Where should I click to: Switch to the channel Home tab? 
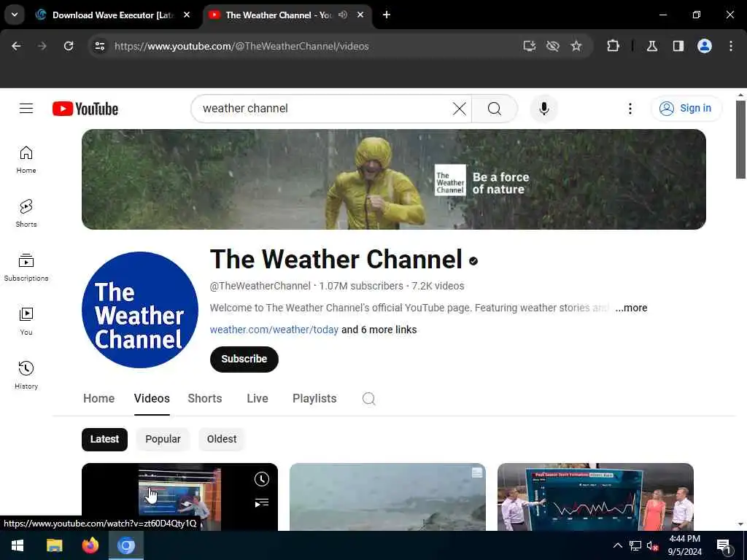pyautogui.click(x=98, y=399)
